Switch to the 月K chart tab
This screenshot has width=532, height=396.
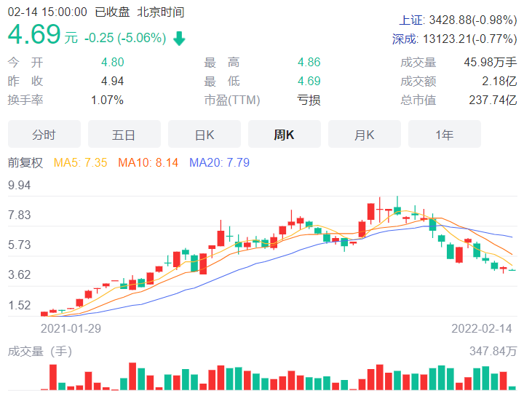(x=365, y=135)
